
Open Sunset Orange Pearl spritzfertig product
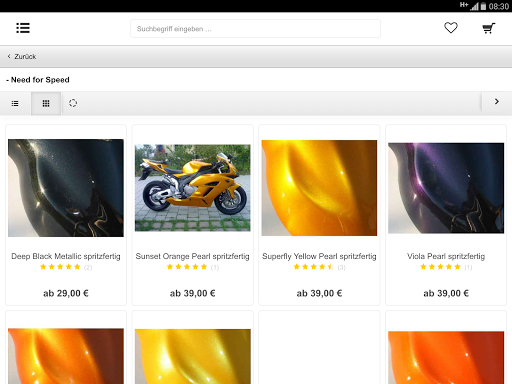192,256
